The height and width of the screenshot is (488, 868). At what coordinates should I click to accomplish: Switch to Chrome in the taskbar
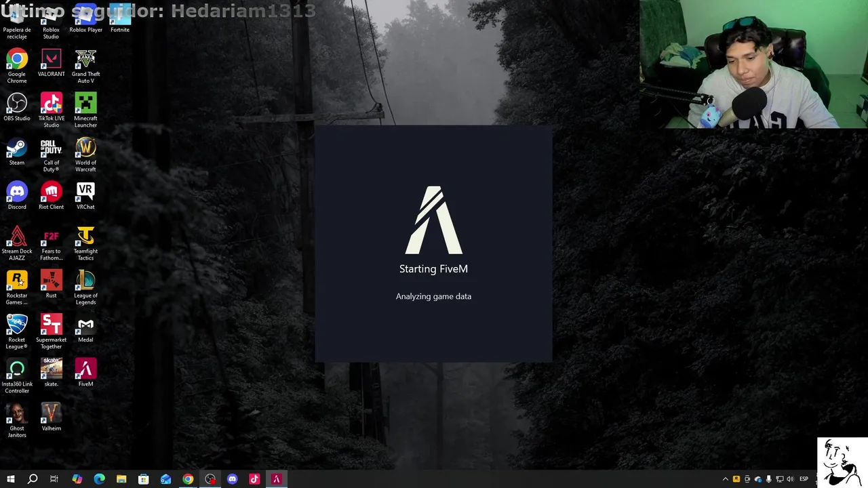[188, 479]
